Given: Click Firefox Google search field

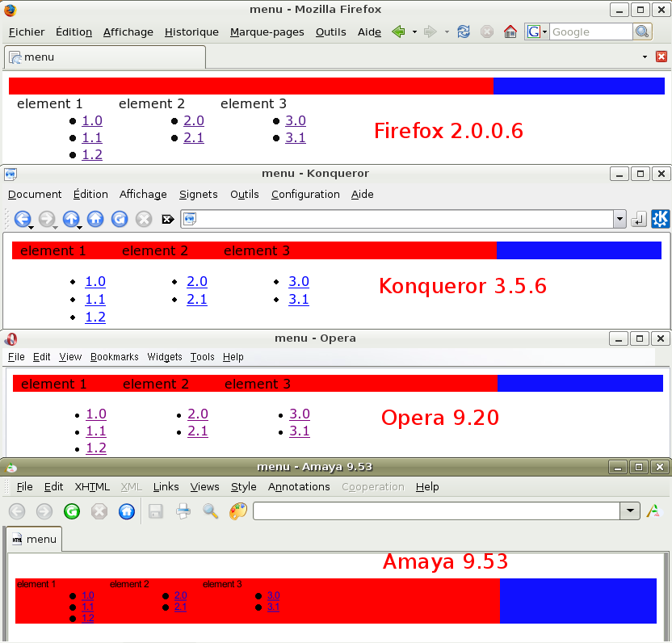Looking at the screenshot, I should coord(590,32).
